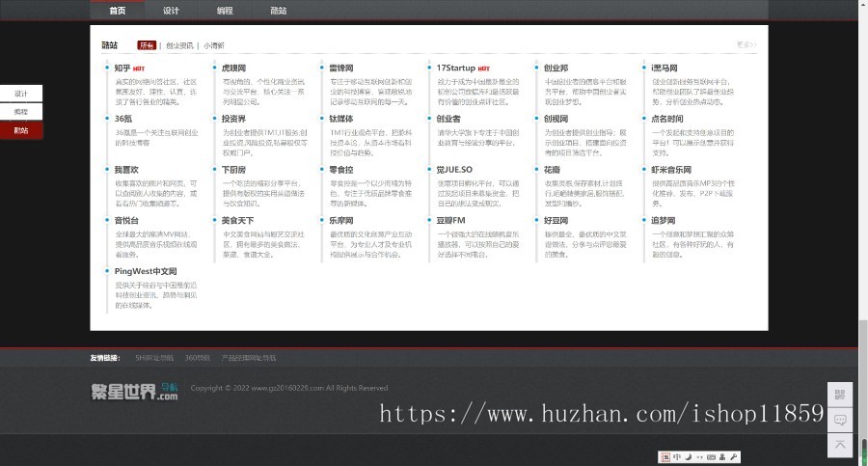Open the 我喜欢 site link
Image resolution: width=868 pixels, height=466 pixels.
coord(126,170)
